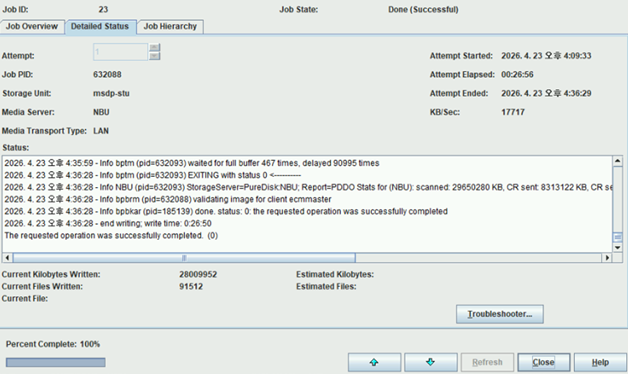Go to next job with down arrow

tap(431, 362)
